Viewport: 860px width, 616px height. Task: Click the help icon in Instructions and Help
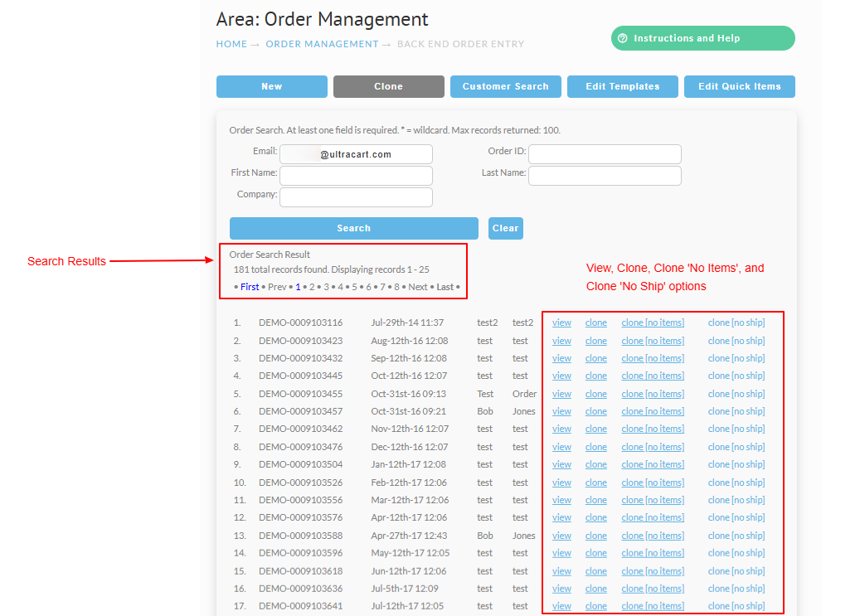623,38
